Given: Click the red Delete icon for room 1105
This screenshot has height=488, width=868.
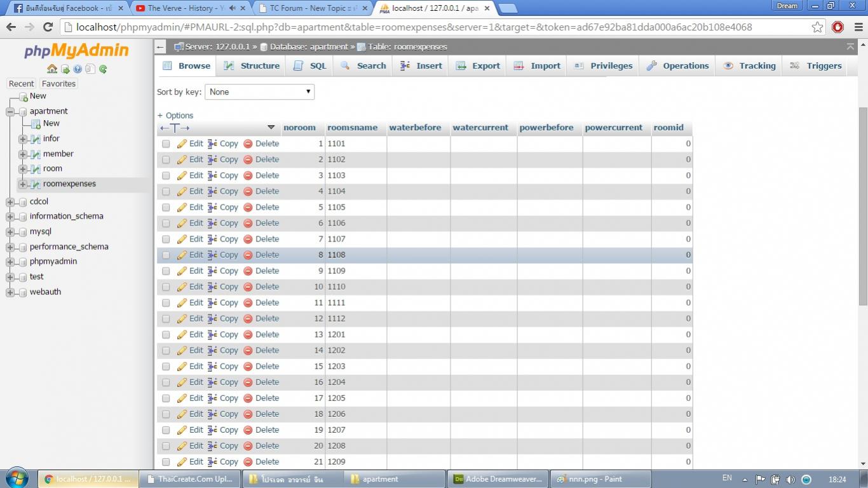Looking at the screenshot, I should 248,207.
